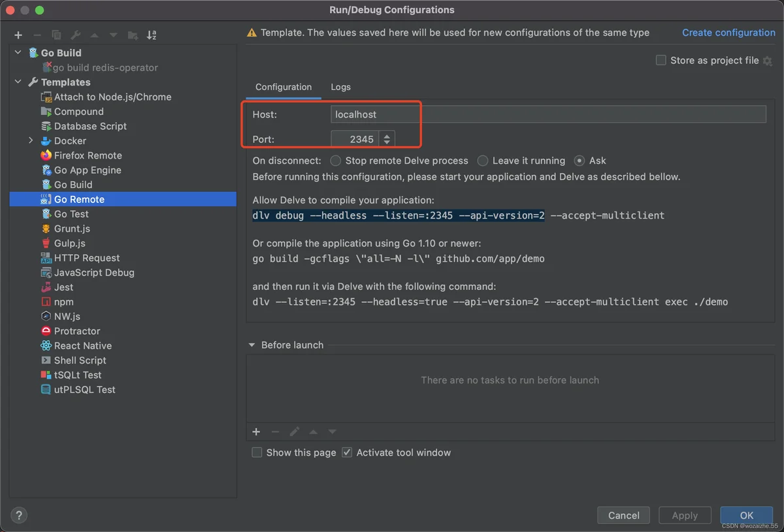Viewport: 784px width, 532px height.
Task: Click the Jest template icon
Action: tap(46, 287)
